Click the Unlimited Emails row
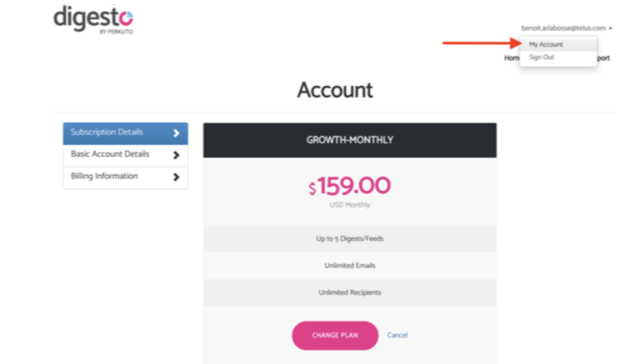628x364 pixels. click(350, 265)
